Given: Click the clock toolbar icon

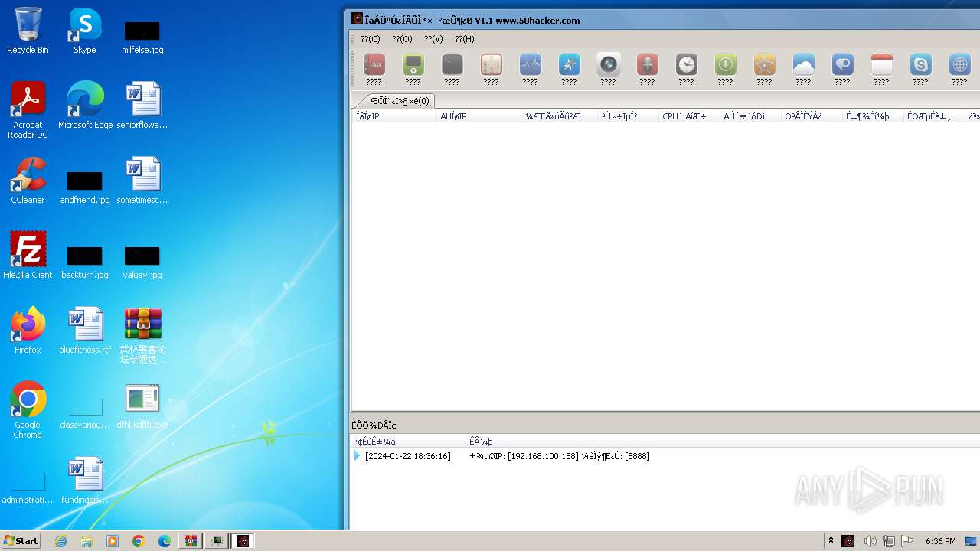Looking at the screenshot, I should (x=686, y=65).
